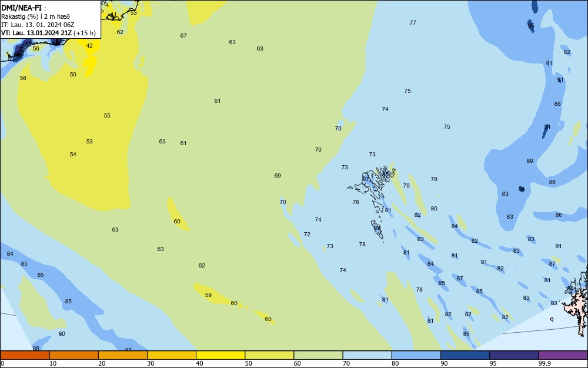Select the map value 58

pyautogui.click(x=23, y=78)
